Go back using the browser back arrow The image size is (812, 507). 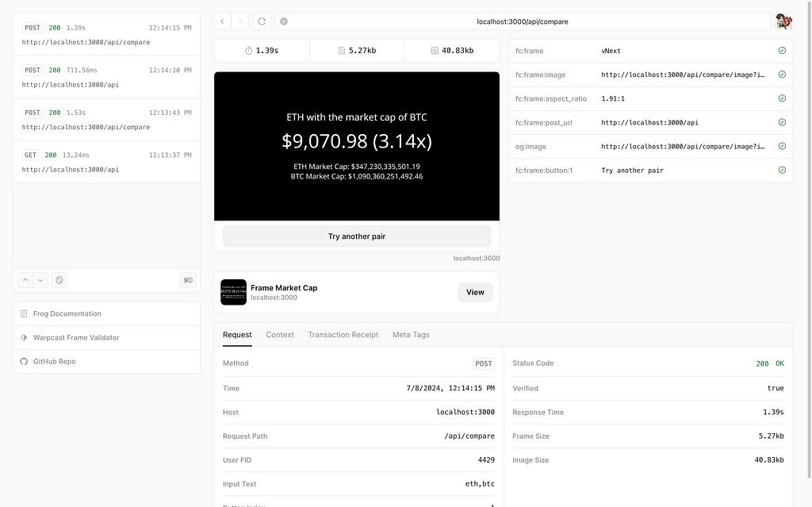[223, 21]
